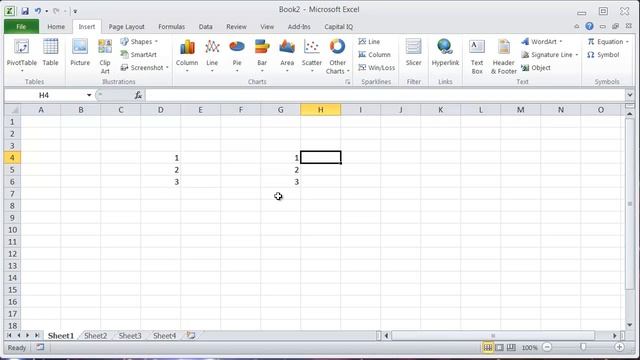Viewport: 640px width, 360px height.
Task: Switch to the Data tab
Action: [205, 27]
